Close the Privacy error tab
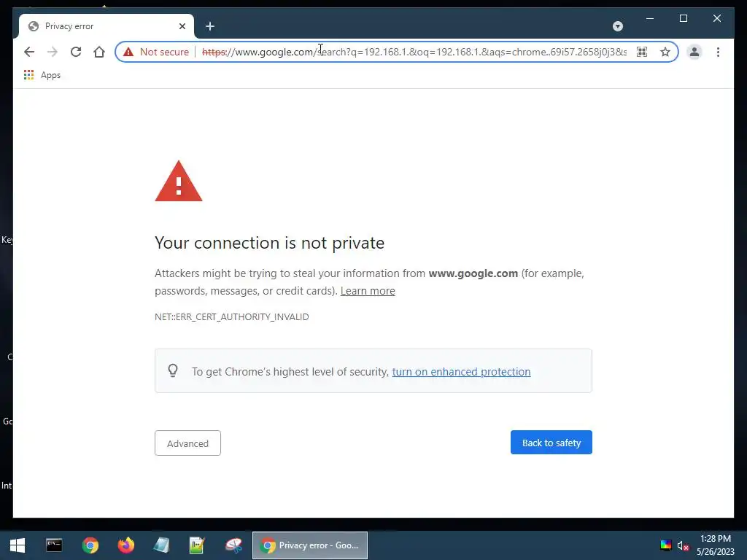 (182, 26)
